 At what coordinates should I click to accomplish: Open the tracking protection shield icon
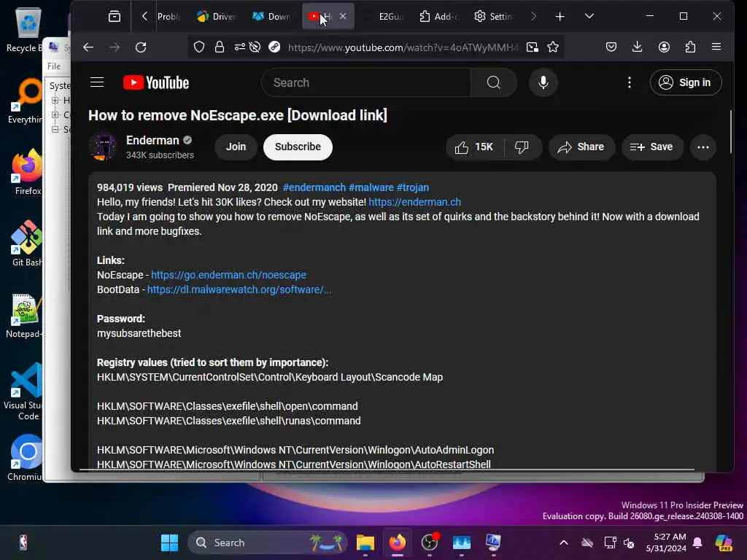point(199,47)
